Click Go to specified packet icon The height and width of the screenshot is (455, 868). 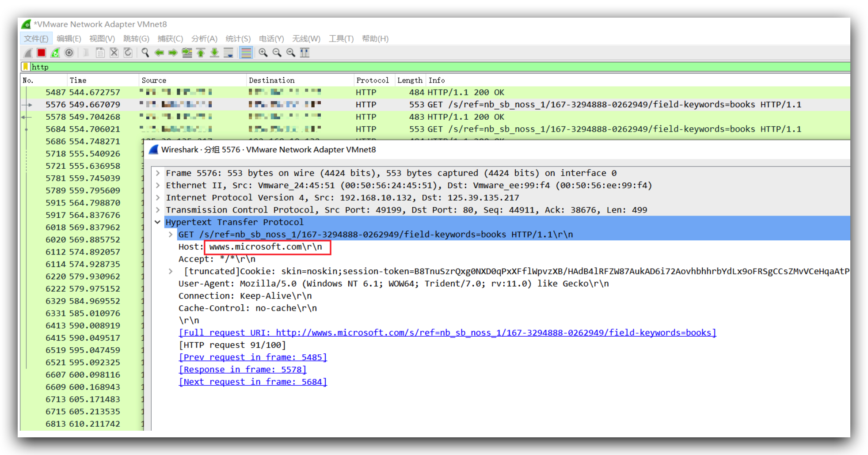tap(187, 53)
